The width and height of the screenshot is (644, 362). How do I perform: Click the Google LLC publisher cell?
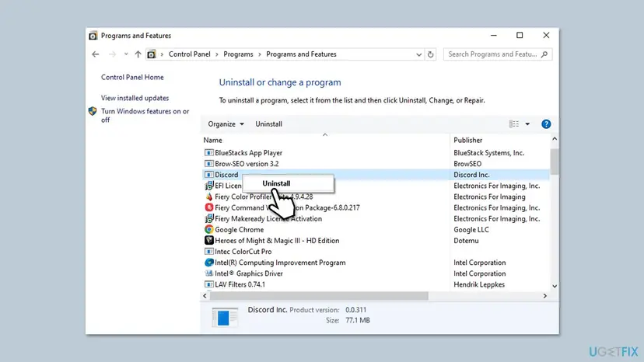tap(471, 230)
